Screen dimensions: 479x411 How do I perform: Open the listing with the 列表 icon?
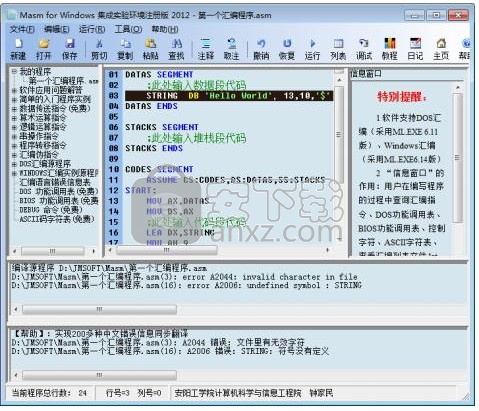(338, 49)
